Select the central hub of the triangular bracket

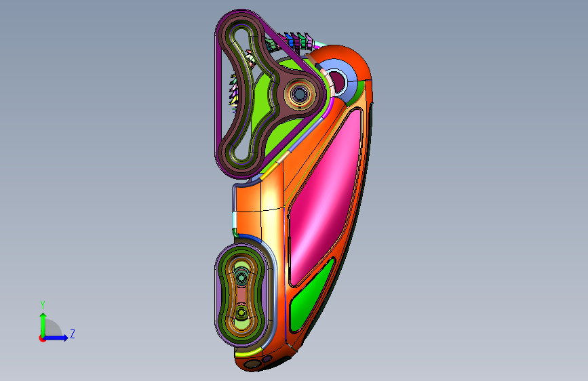pos(299,94)
